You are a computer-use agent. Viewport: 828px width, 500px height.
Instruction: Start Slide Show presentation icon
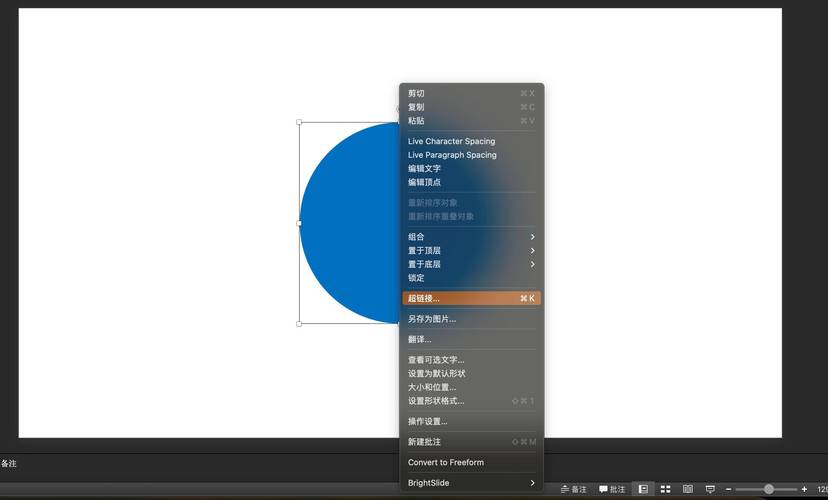click(710, 489)
